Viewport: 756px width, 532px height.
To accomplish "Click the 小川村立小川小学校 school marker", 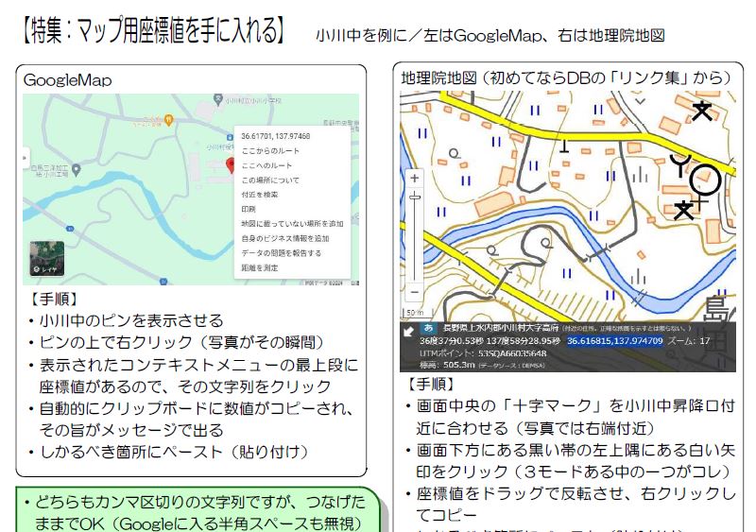I will (x=218, y=99).
